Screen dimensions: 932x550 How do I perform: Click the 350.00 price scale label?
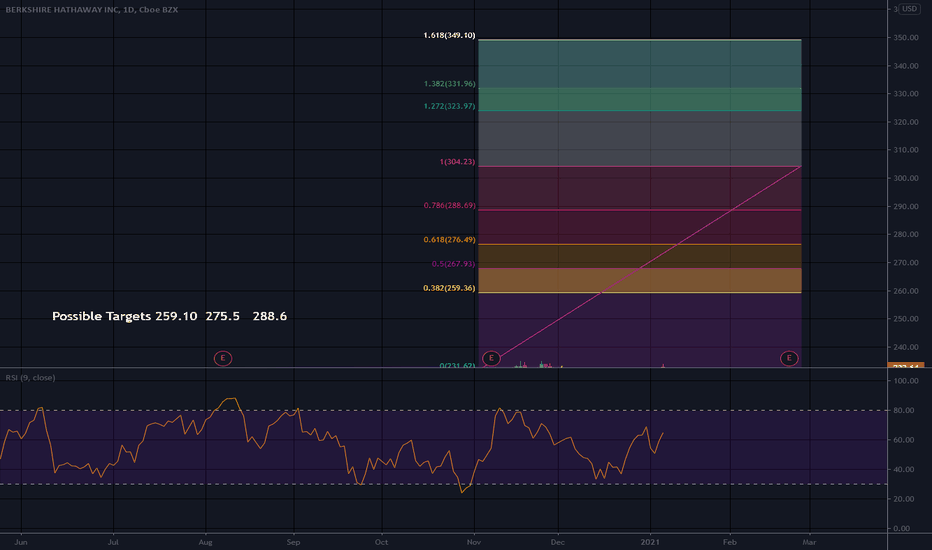906,37
